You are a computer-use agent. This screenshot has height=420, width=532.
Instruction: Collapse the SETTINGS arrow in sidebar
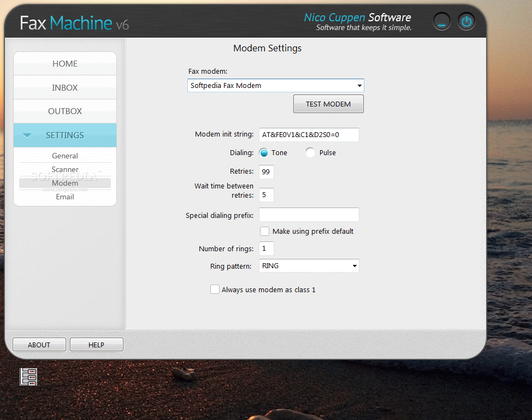27,135
